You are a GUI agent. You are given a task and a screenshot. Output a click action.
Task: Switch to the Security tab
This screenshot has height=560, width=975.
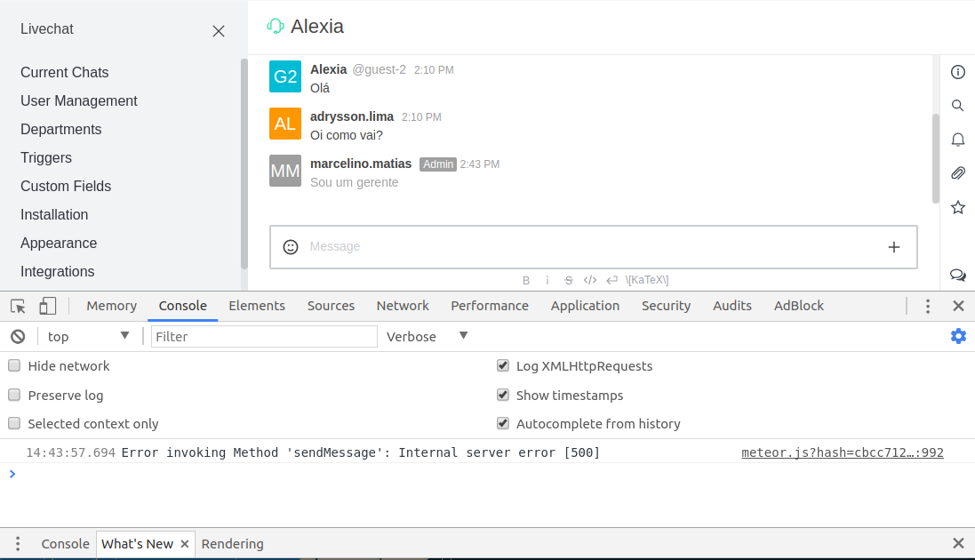[667, 306]
